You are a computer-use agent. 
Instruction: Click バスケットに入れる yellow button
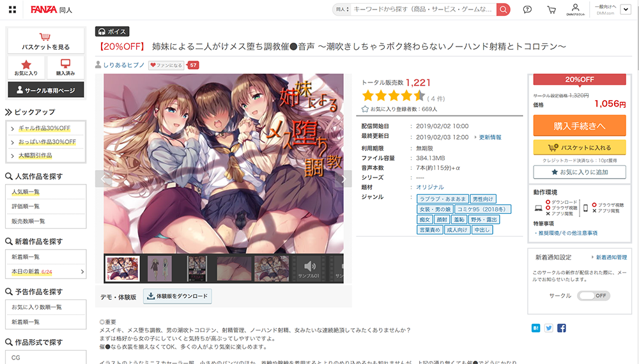point(580,148)
